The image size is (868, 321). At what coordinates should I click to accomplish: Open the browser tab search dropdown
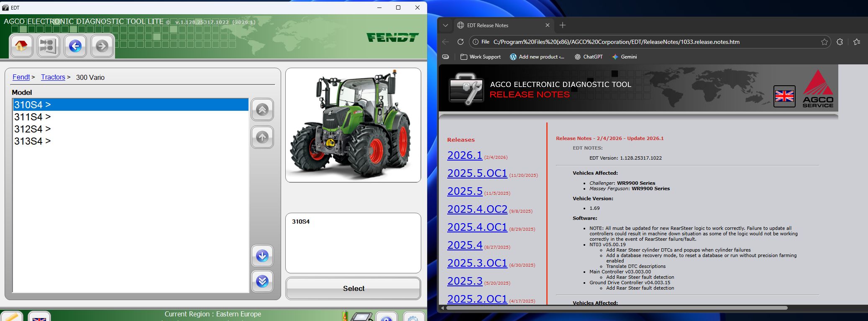(446, 25)
